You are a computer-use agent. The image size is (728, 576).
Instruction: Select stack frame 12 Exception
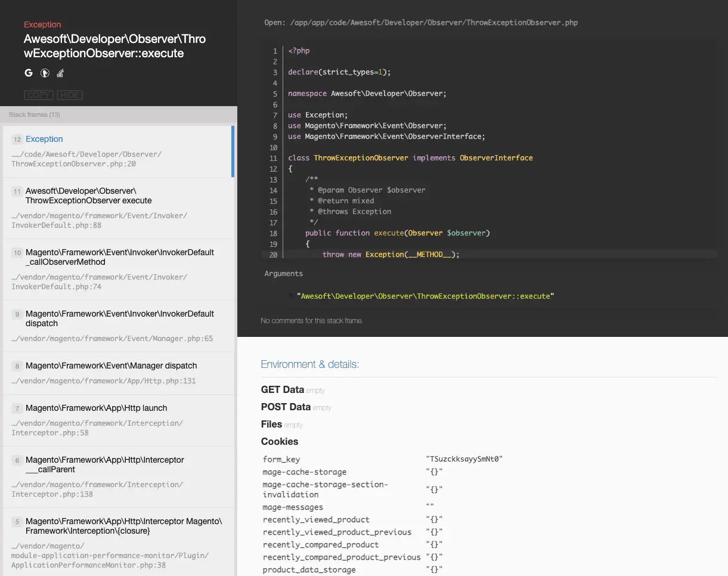tap(44, 139)
